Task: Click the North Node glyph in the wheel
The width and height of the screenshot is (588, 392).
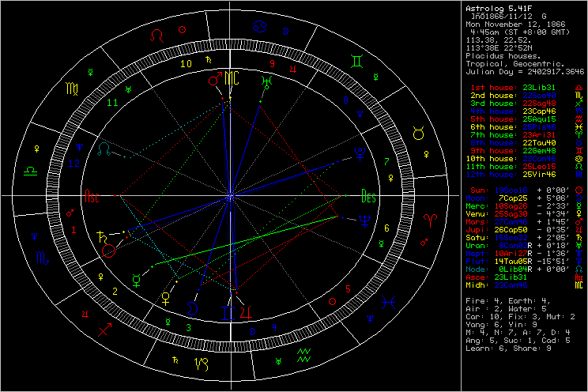Action: coord(104,147)
